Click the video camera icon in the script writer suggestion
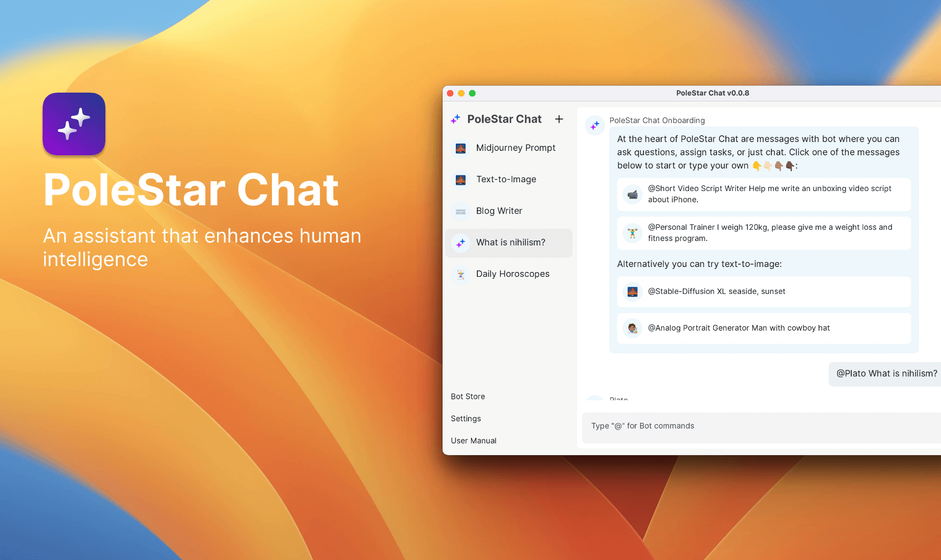 (632, 194)
